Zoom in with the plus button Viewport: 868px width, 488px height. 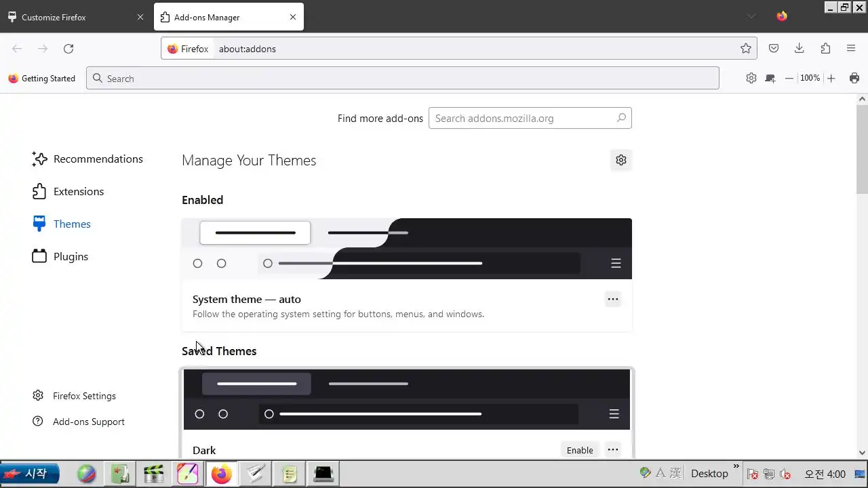point(831,78)
